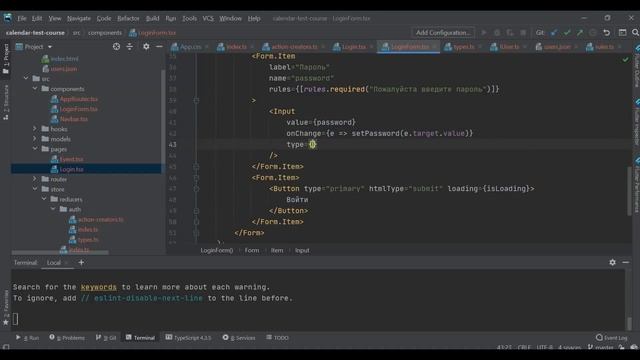Collapse the store folder
Image resolution: width=640 pixels, height=360 pixels.
click(x=35, y=189)
